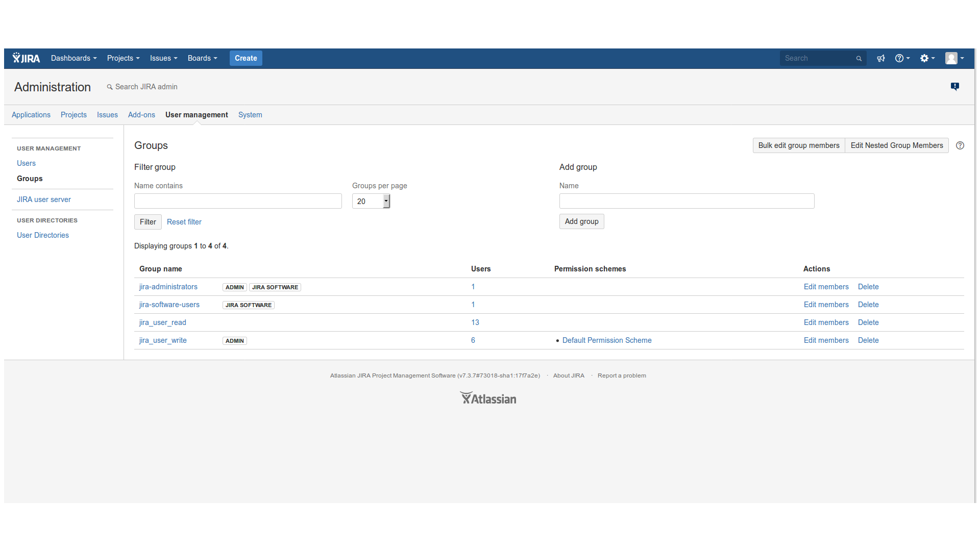The height and width of the screenshot is (551, 980).
Task: Click the admin feedback speech bubble icon
Action: [955, 87]
